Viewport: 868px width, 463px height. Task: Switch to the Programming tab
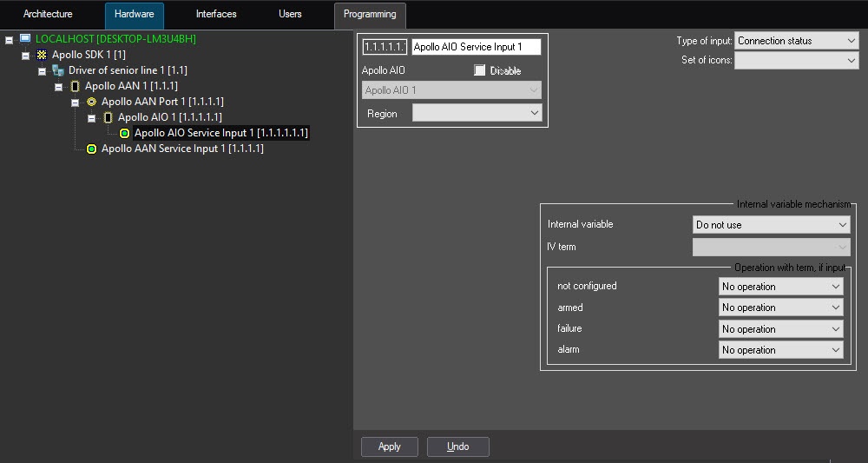370,14
